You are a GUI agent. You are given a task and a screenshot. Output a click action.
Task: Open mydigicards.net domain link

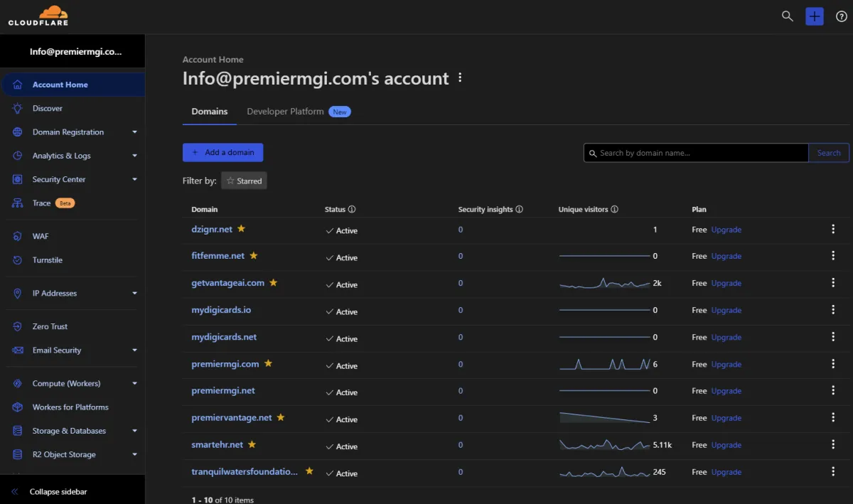click(x=224, y=337)
